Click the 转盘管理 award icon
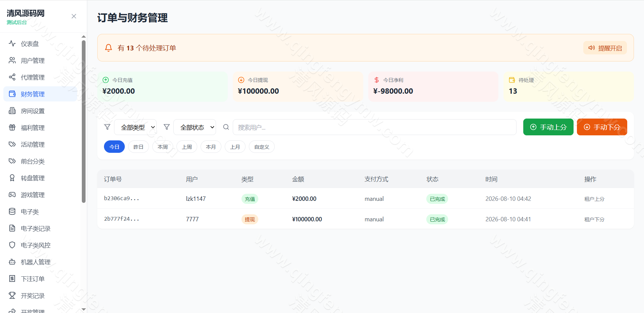This screenshot has width=644, height=313. 12,178
